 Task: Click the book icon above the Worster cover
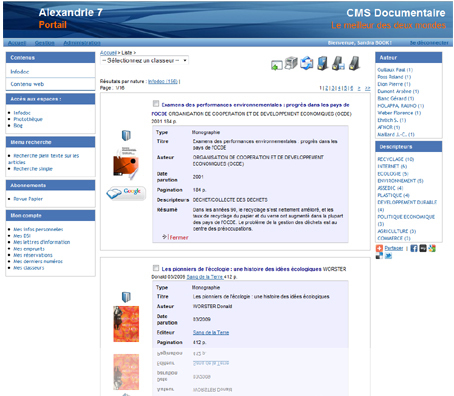pos(126,297)
